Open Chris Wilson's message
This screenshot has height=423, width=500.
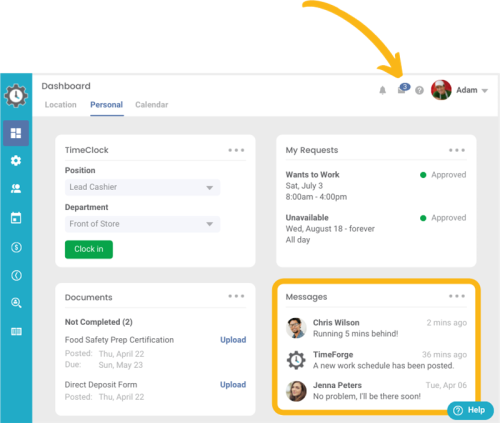click(376, 328)
